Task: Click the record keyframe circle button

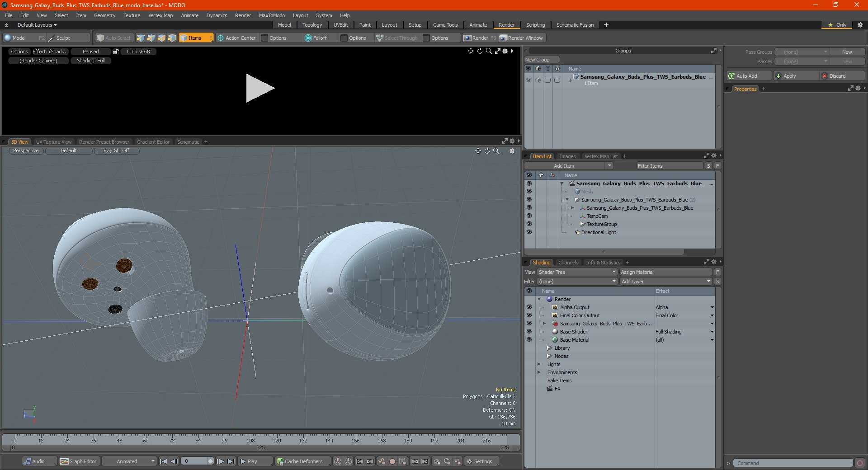Action: [x=392, y=461]
